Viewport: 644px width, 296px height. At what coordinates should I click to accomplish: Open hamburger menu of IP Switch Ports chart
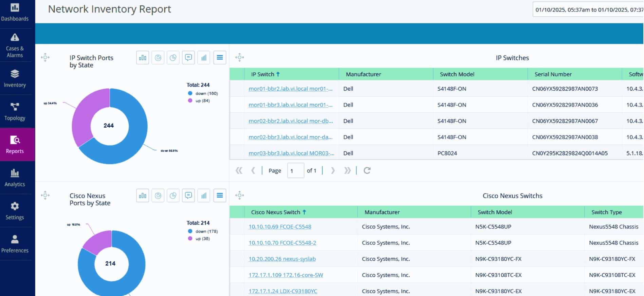[220, 58]
